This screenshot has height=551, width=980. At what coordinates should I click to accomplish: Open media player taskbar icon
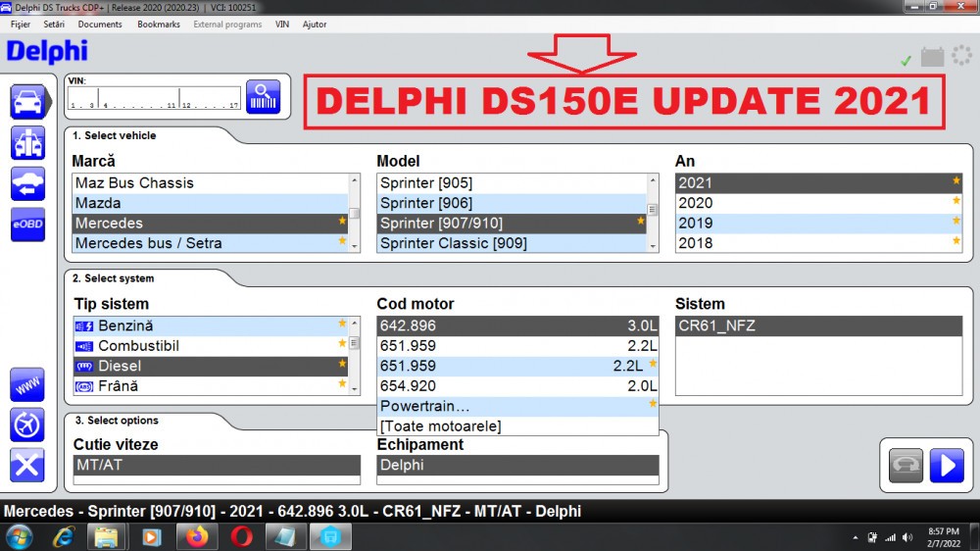(152, 537)
